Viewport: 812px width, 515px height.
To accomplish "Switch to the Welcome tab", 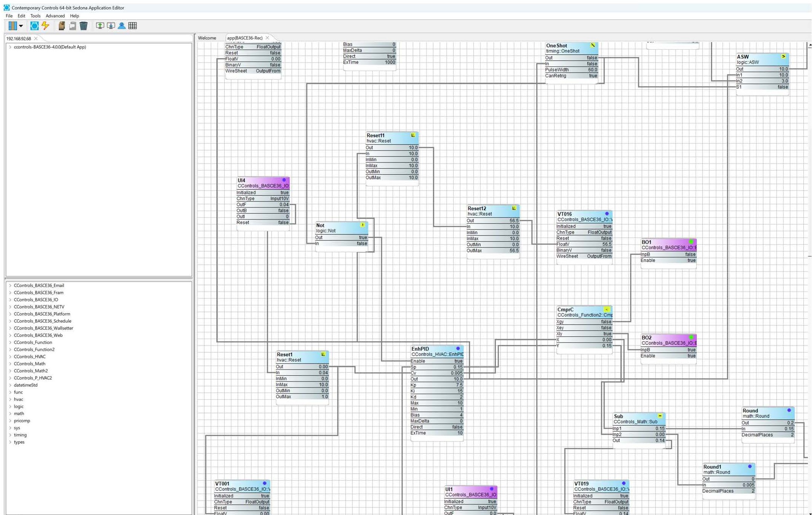I will (x=207, y=38).
